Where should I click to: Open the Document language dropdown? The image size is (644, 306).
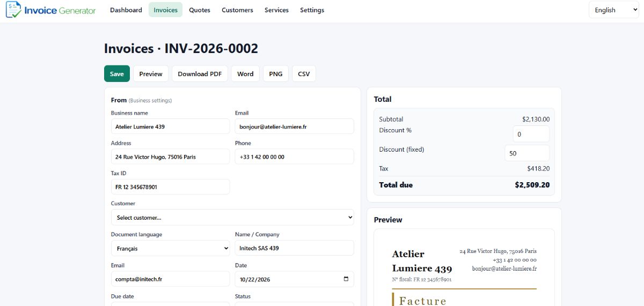[170, 248]
